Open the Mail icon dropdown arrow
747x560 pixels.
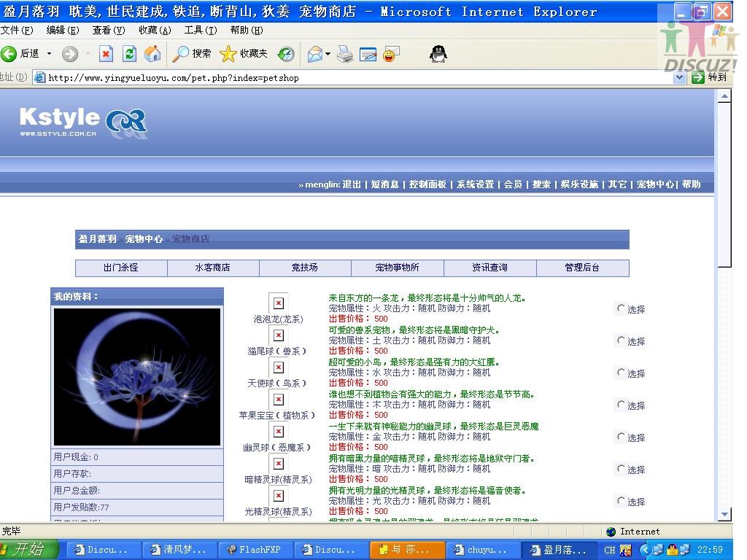point(328,54)
